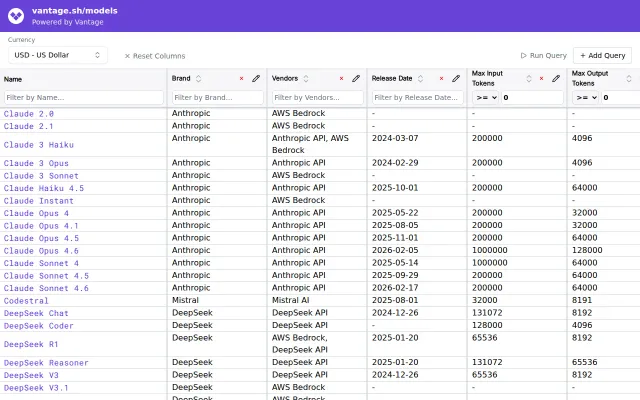Select the 32000 input tokens Codestral cell
Viewport: 640px width, 400px height.
[x=517, y=300]
